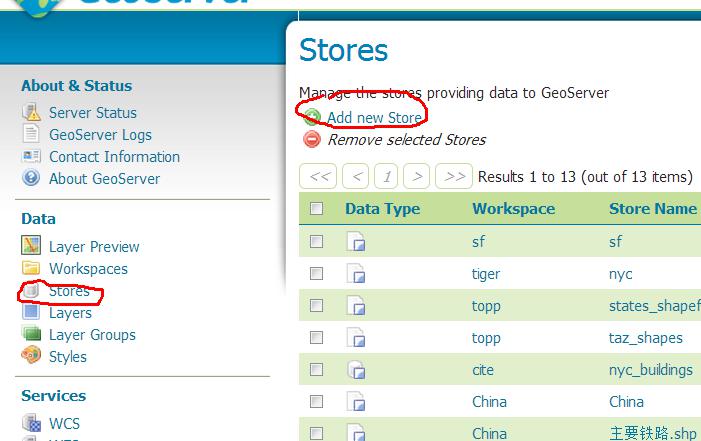The image size is (701, 441).
Task: Open Styles page from sidebar
Action: click(68, 356)
